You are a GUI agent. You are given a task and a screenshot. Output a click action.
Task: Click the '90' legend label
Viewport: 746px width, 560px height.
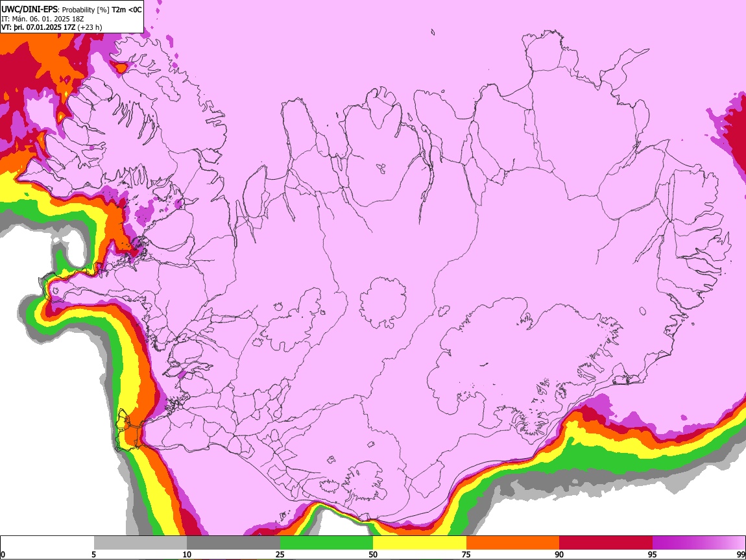click(x=559, y=555)
